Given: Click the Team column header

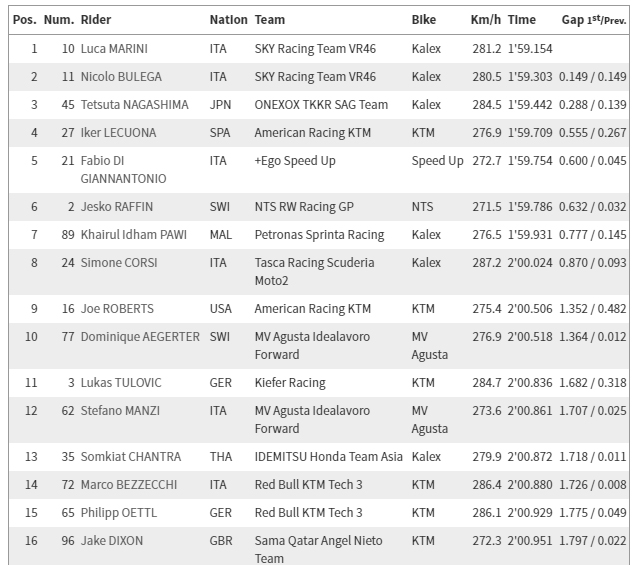Looking at the screenshot, I should pos(270,20).
